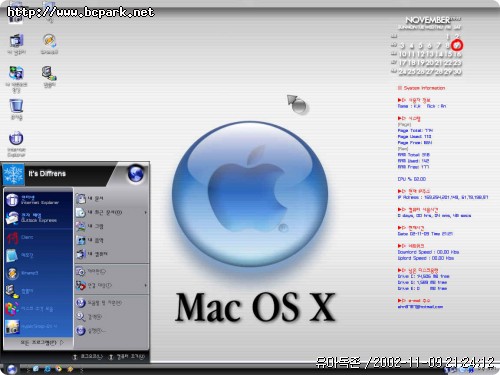Expand All Programs (모든 프로그램)
Viewport: 500px width, 375px height.
pyautogui.click(x=42, y=343)
